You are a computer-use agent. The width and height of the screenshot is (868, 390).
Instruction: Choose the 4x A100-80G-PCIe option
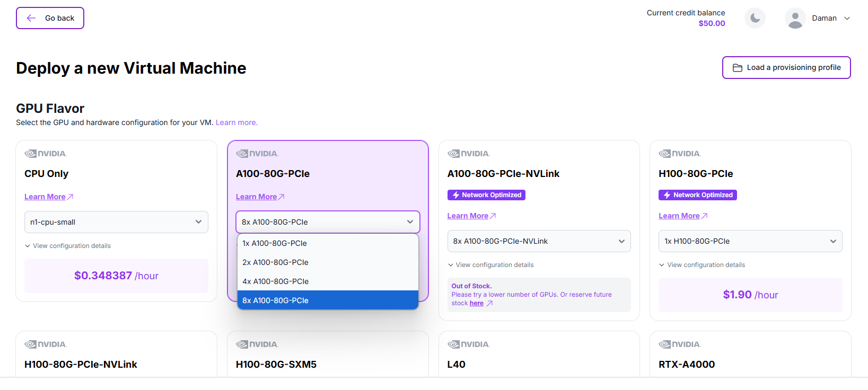(328, 281)
